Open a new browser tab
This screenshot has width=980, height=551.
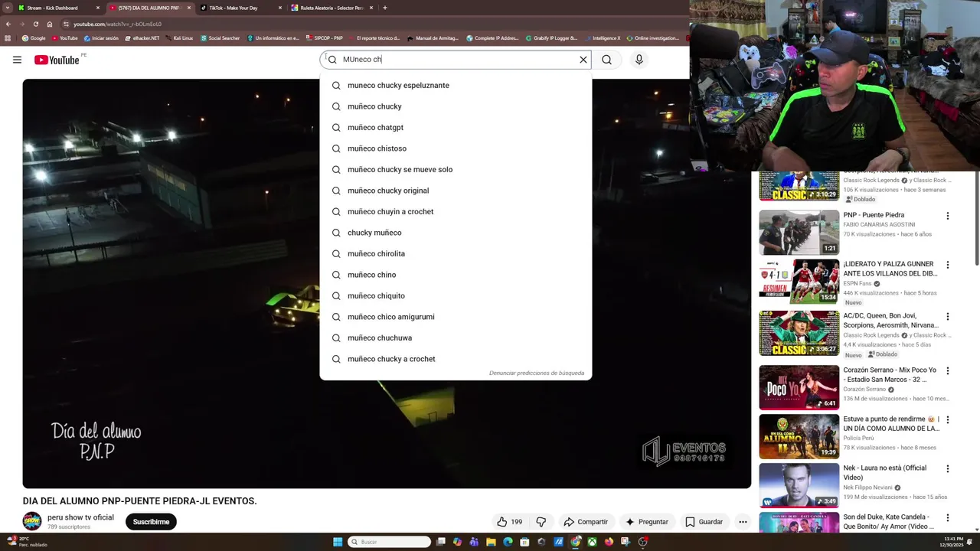tap(384, 8)
